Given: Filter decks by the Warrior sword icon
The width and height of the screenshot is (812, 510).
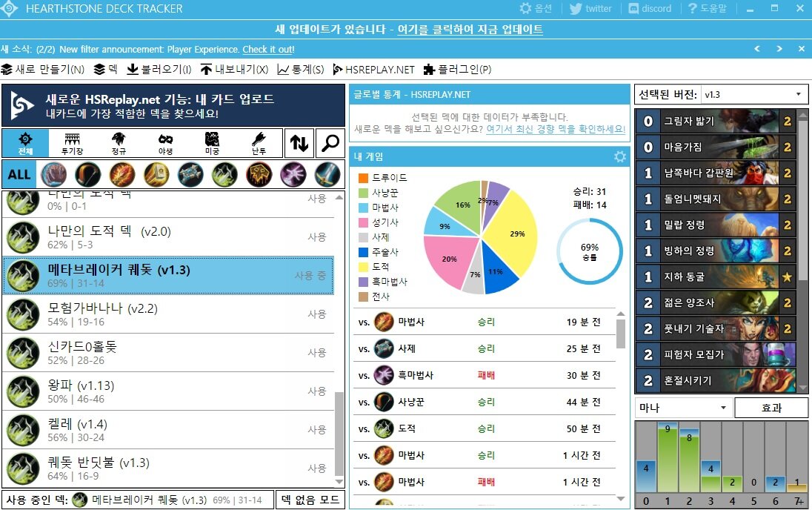Looking at the screenshot, I should (327, 174).
